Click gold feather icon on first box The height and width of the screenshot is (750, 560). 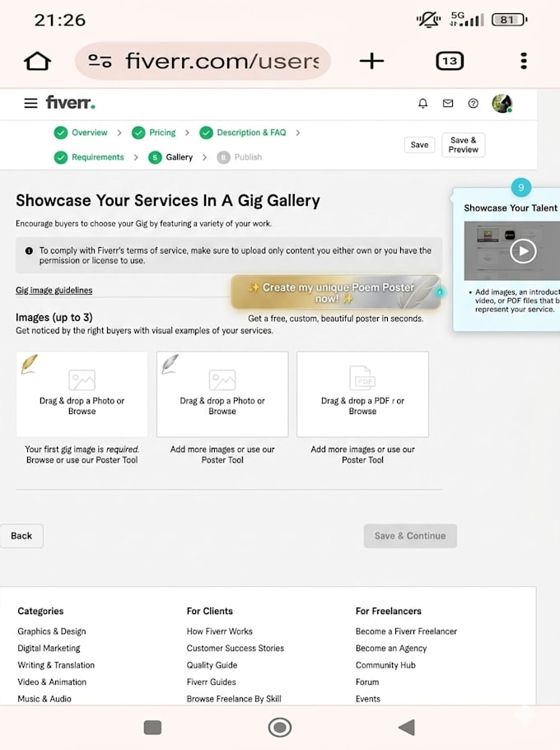coord(29,365)
